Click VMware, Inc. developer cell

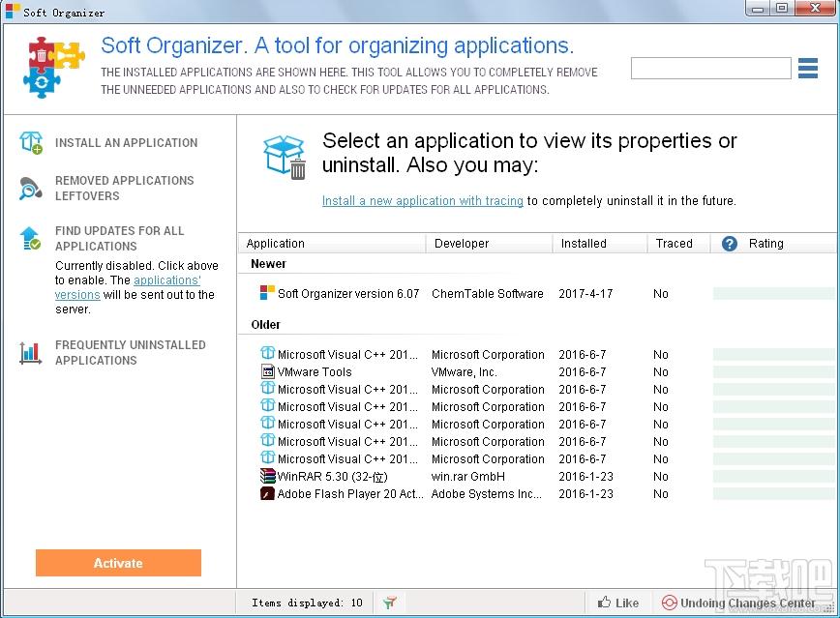pos(464,371)
